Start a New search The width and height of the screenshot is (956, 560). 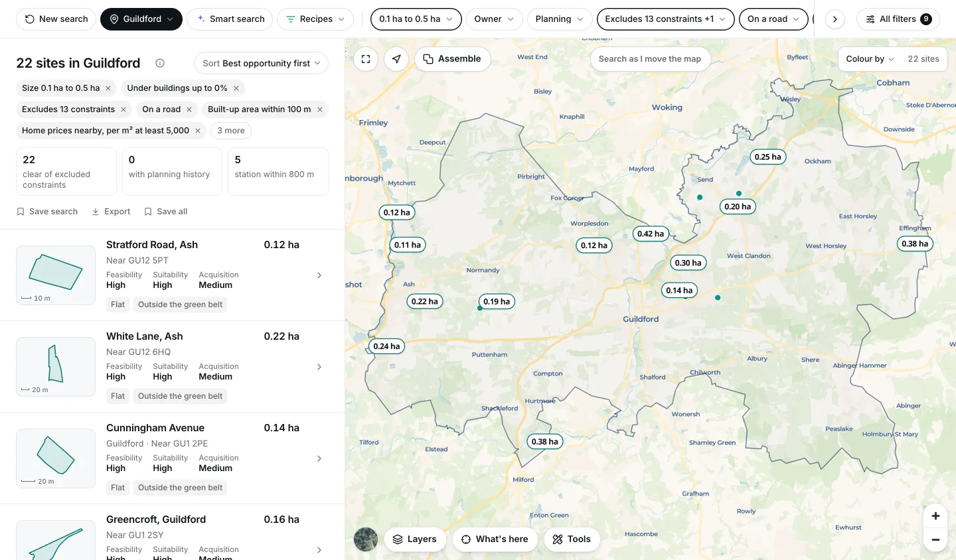click(x=56, y=19)
